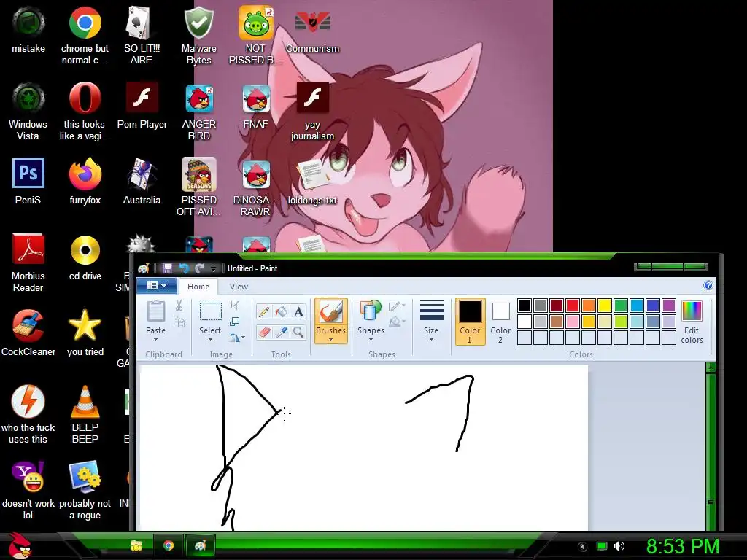This screenshot has width=747, height=560.
Task: Click the Crop icon in Image group
Action: (234, 306)
